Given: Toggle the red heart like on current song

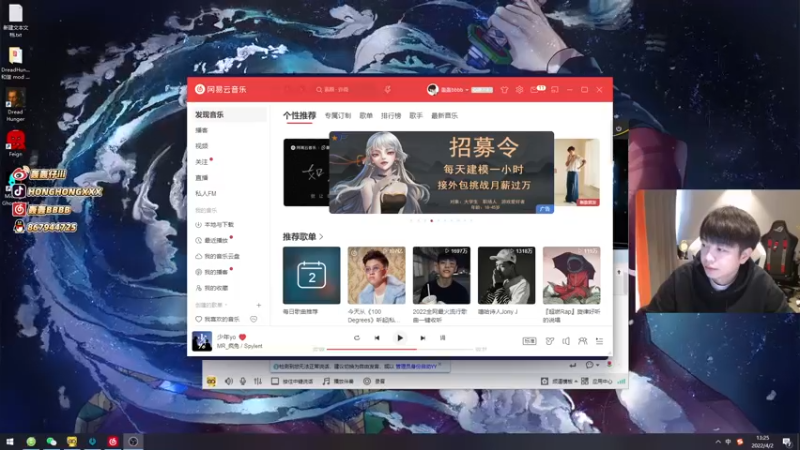Looking at the screenshot, I should pyautogui.click(x=242, y=337).
